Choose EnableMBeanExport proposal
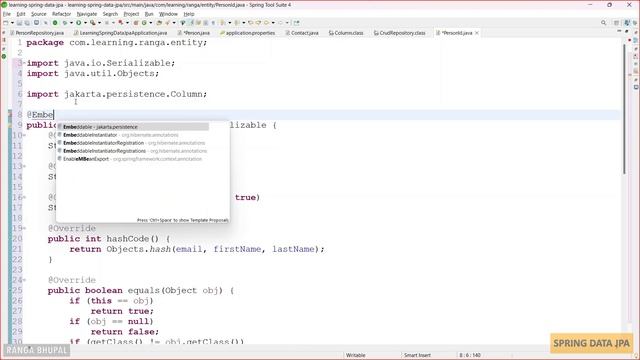This screenshot has width=640, height=360. (x=133, y=159)
